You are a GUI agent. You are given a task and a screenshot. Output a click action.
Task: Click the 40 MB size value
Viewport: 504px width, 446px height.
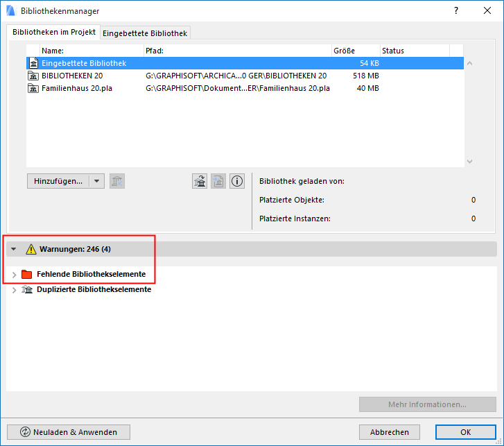[x=367, y=88]
